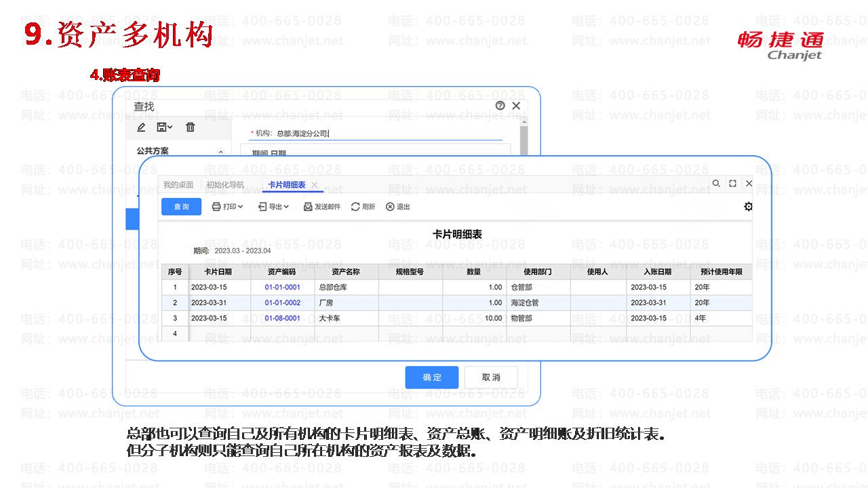Click the 查询 button
Screen dimensions: 868x488
181,207
